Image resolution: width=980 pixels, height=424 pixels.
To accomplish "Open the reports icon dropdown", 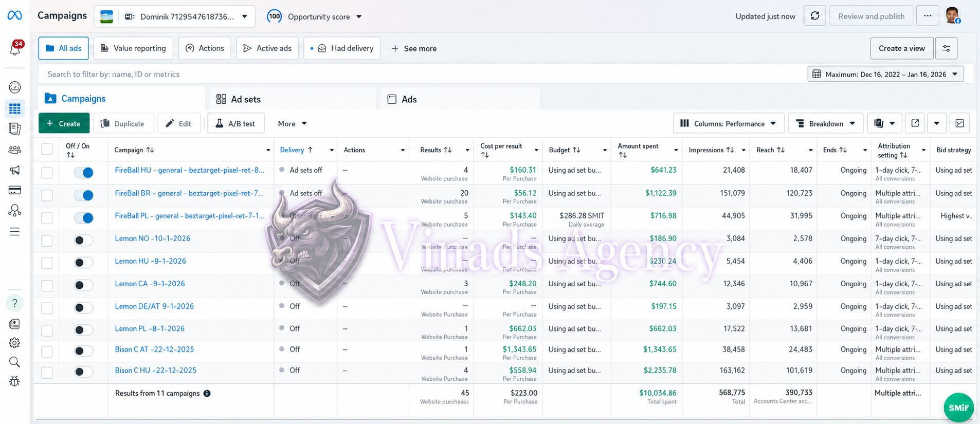I will click(884, 123).
